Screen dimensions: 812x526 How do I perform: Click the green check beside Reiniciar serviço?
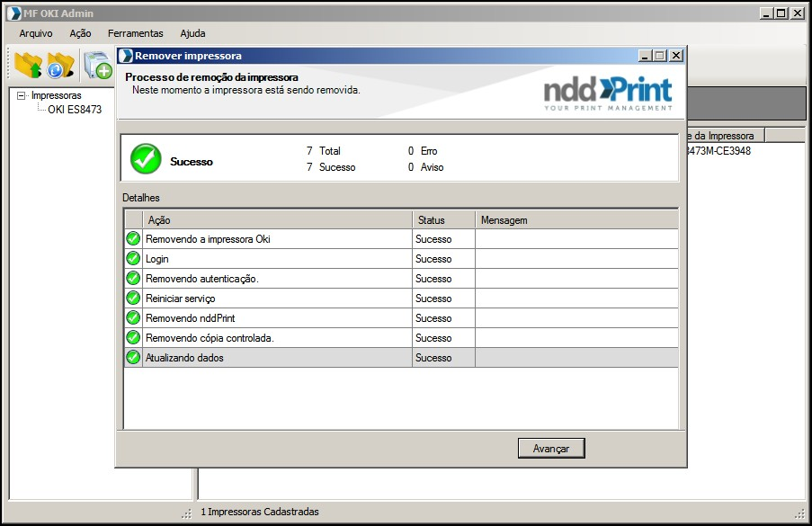(x=133, y=299)
